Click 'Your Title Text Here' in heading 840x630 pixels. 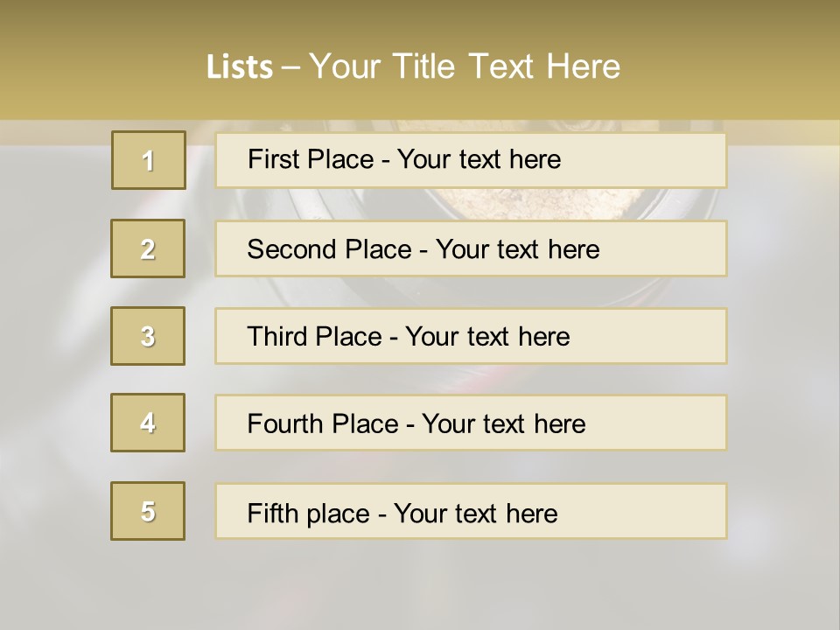point(464,66)
